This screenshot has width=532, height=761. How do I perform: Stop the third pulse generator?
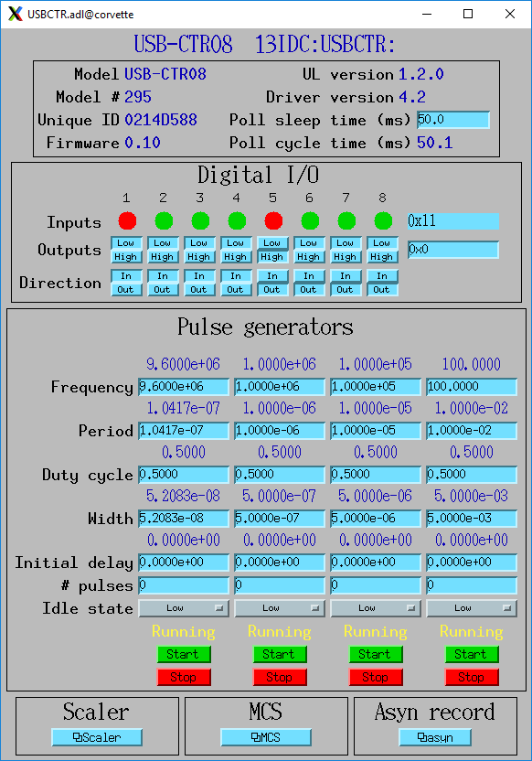click(x=376, y=677)
